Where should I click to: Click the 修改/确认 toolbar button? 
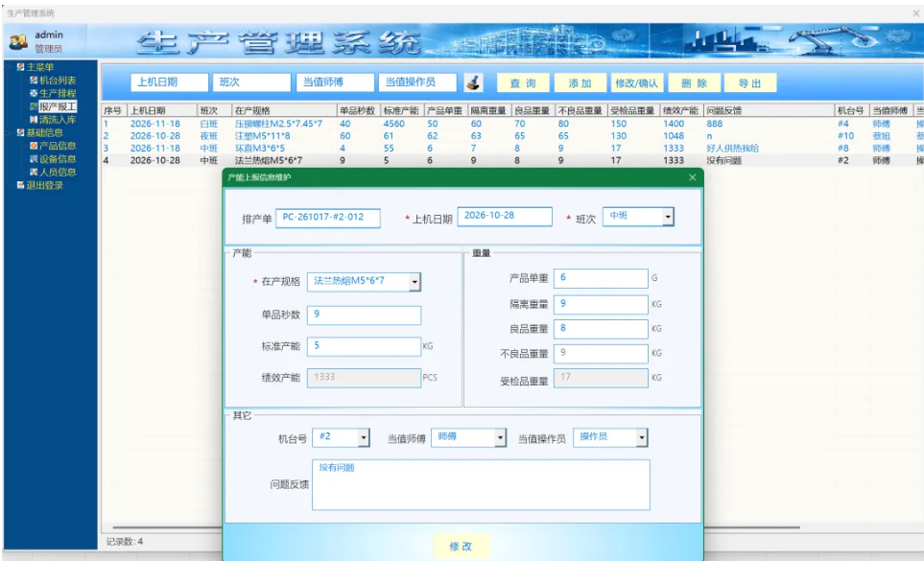coord(636,83)
